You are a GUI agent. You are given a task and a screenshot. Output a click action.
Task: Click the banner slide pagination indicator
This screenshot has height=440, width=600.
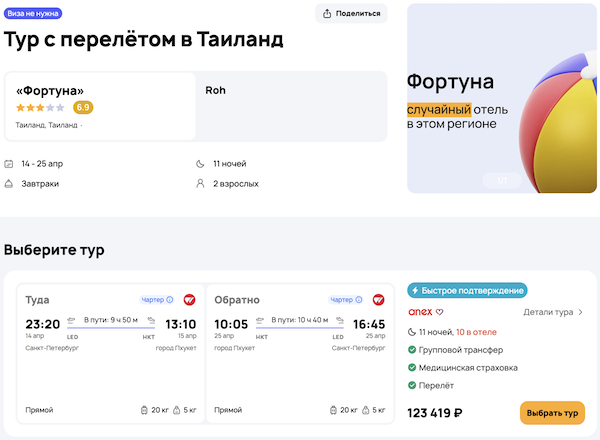tap(502, 180)
